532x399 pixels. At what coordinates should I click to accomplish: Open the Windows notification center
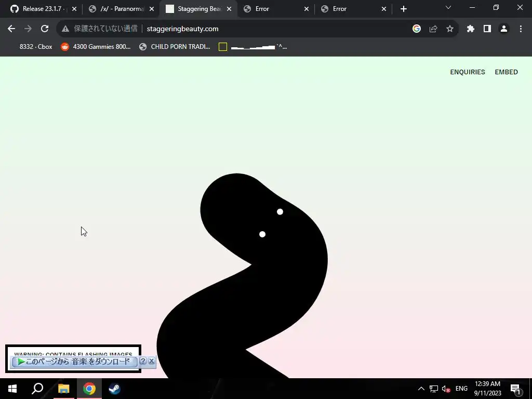(515, 389)
